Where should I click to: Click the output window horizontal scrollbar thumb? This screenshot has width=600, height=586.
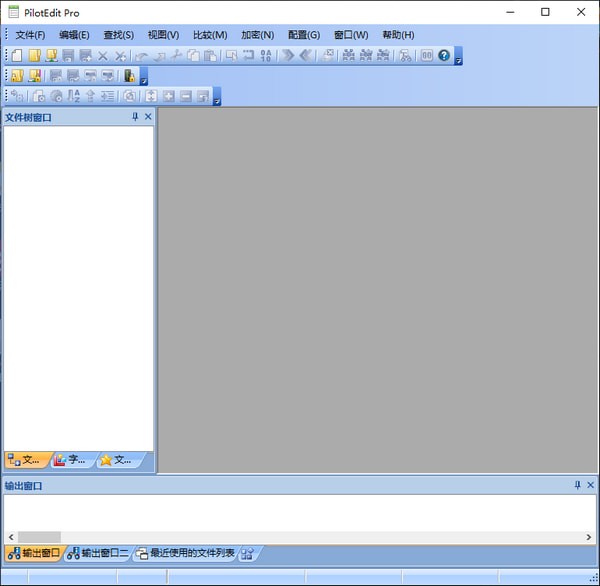point(39,537)
